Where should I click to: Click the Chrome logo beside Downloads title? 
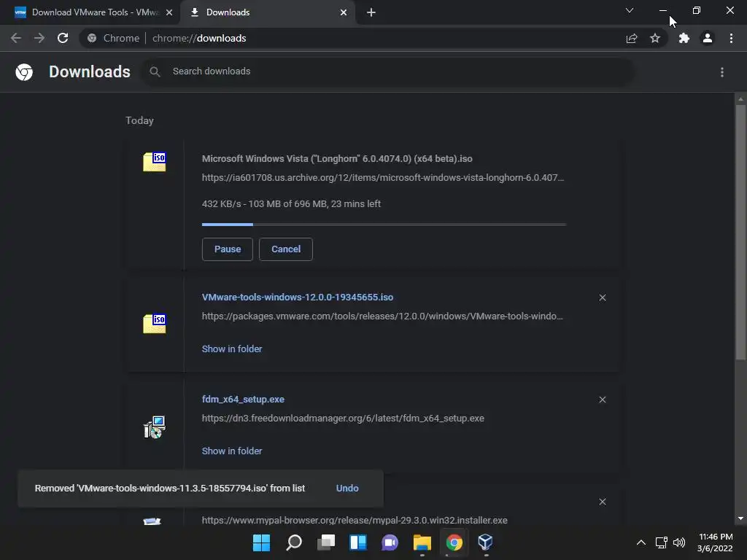[x=24, y=72]
